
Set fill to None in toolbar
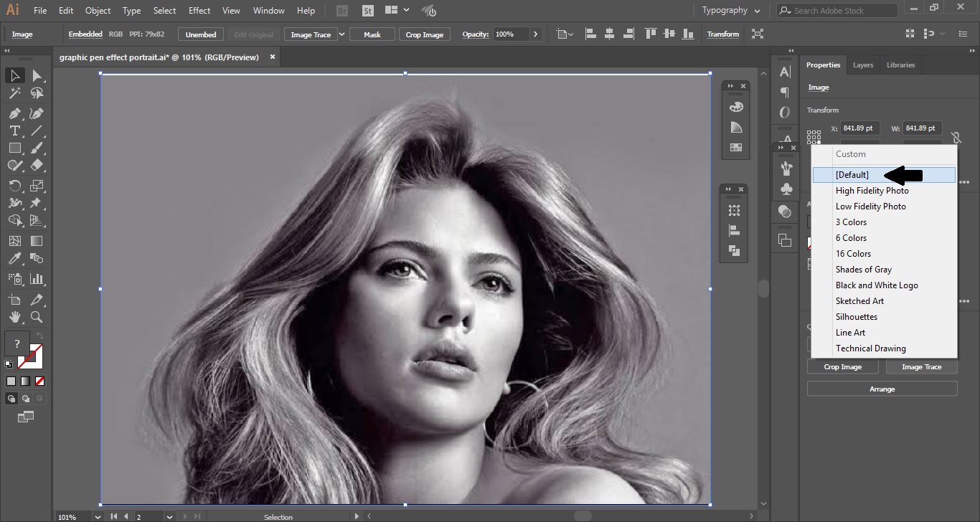pyautogui.click(x=40, y=381)
